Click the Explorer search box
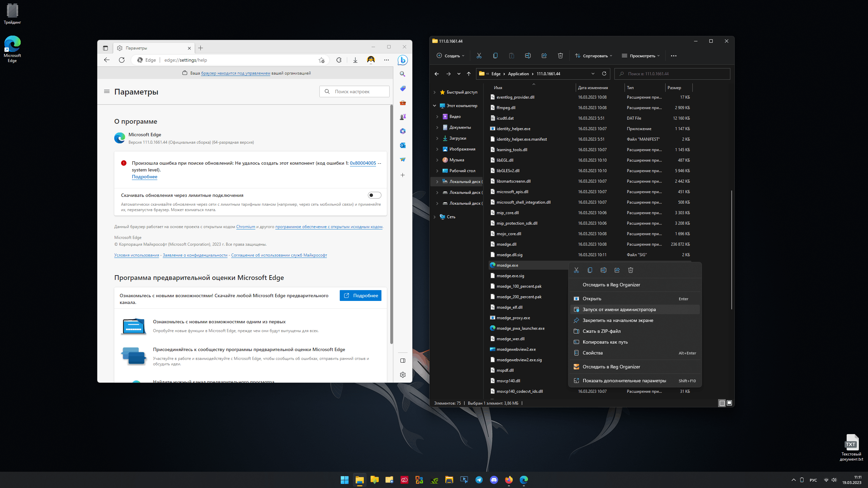868x488 pixels. click(672, 74)
